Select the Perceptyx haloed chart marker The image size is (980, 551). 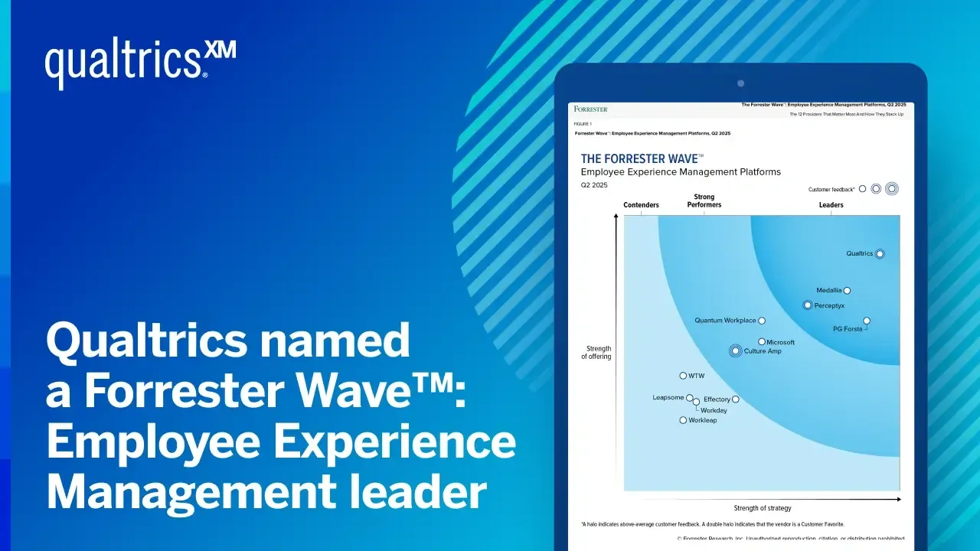coord(807,305)
